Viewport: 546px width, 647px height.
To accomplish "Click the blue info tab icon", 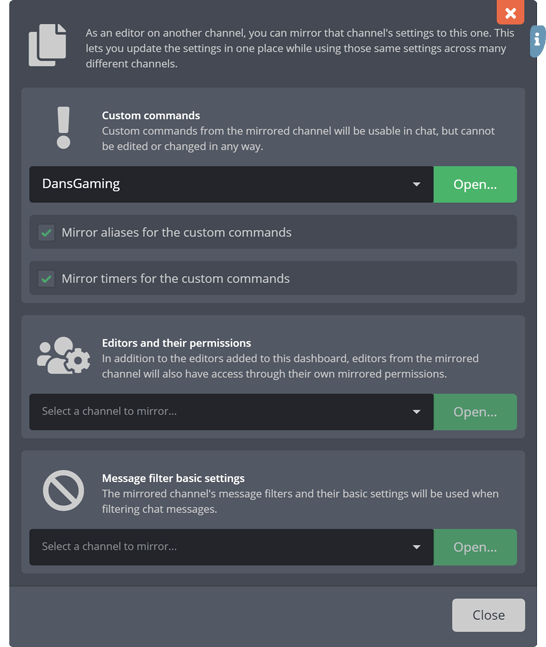I will click(x=537, y=41).
